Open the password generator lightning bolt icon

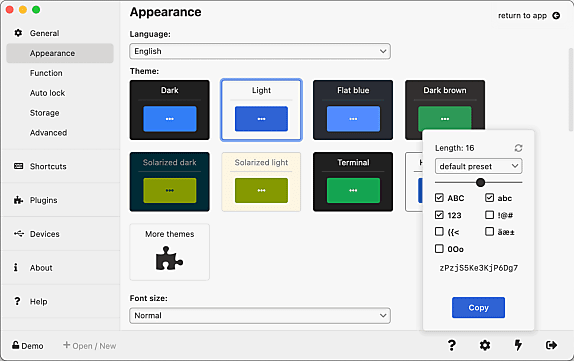(518, 345)
